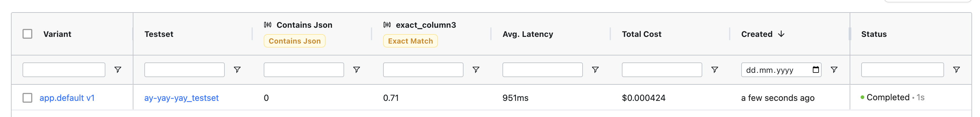Open the Testset column filter icon

coord(237,70)
